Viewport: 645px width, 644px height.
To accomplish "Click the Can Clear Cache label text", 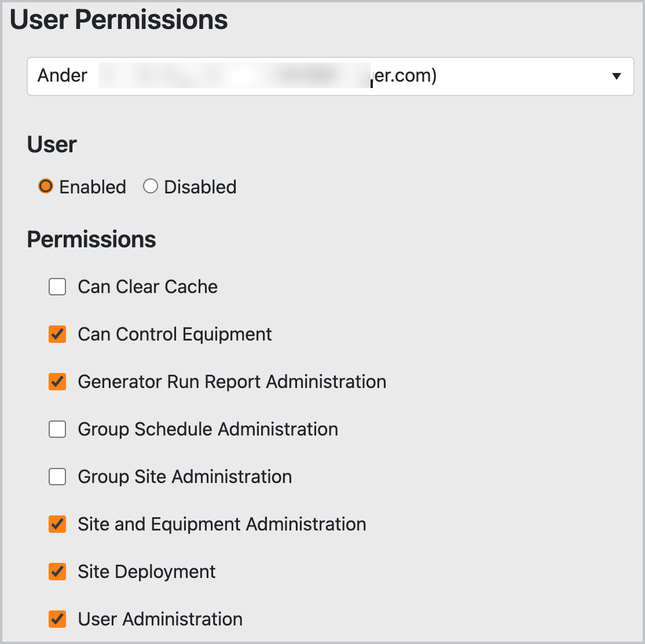I will pos(147,287).
